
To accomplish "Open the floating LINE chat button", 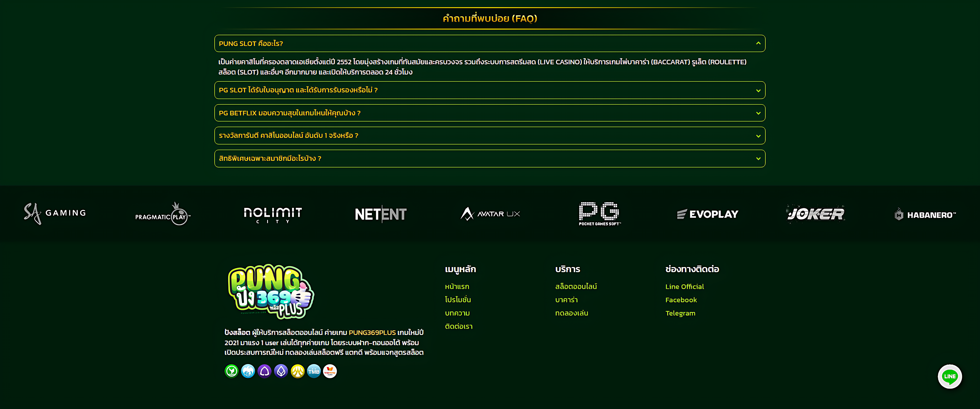I will coord(950,377).
